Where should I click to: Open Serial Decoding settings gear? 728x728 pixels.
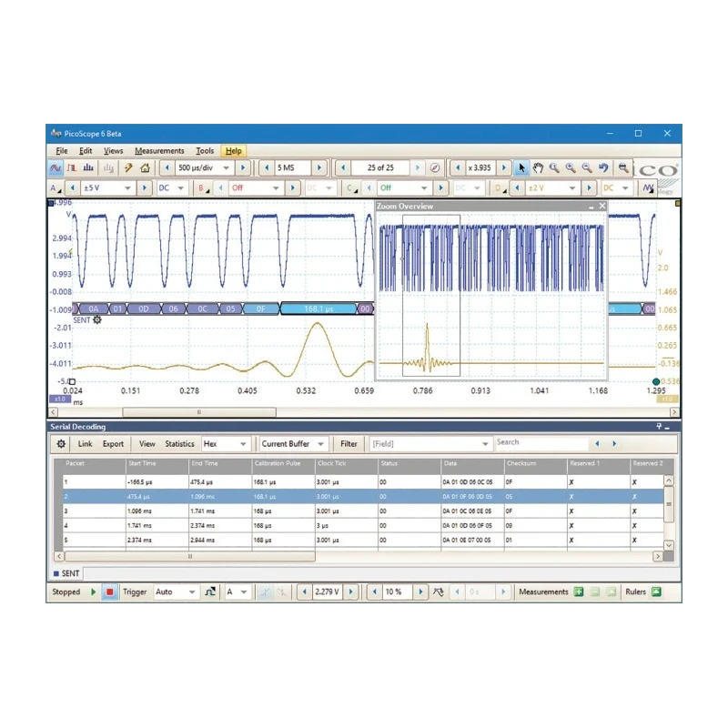point(61,444)
